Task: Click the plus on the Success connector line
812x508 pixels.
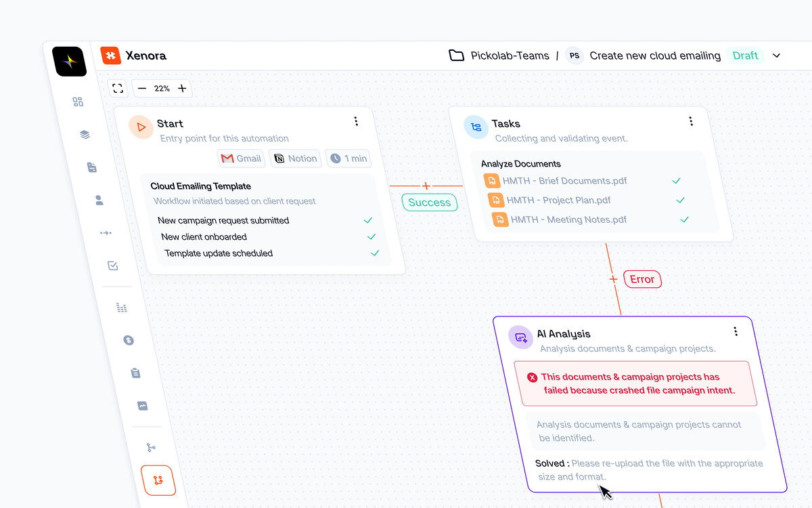Action: (x=426, y=186)
